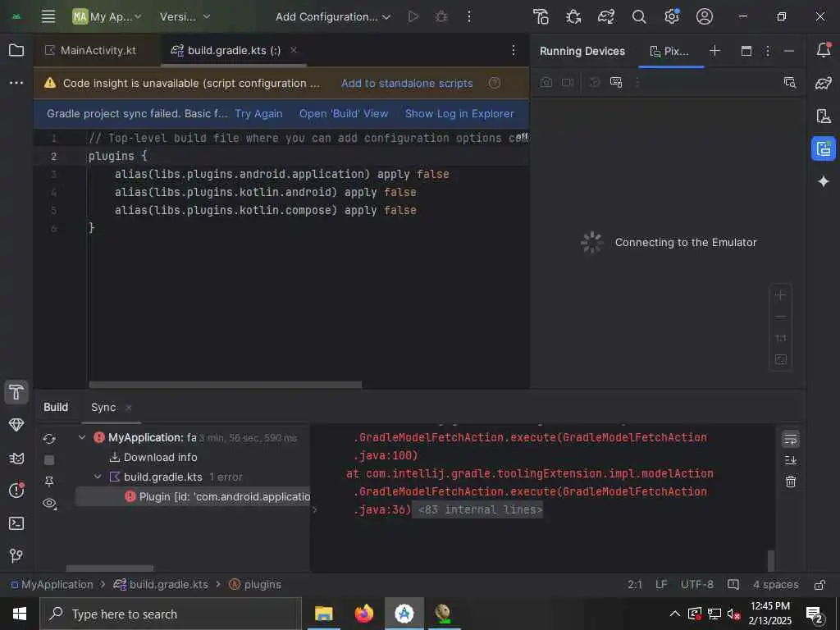840x630 pixels.
Task: Click Open 'Build' View link
Action: [344, 113]
